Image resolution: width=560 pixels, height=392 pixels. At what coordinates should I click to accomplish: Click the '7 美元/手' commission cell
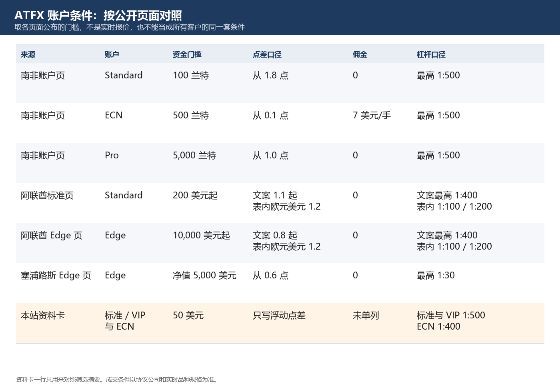pyautogui.click(x=372, y=115)
